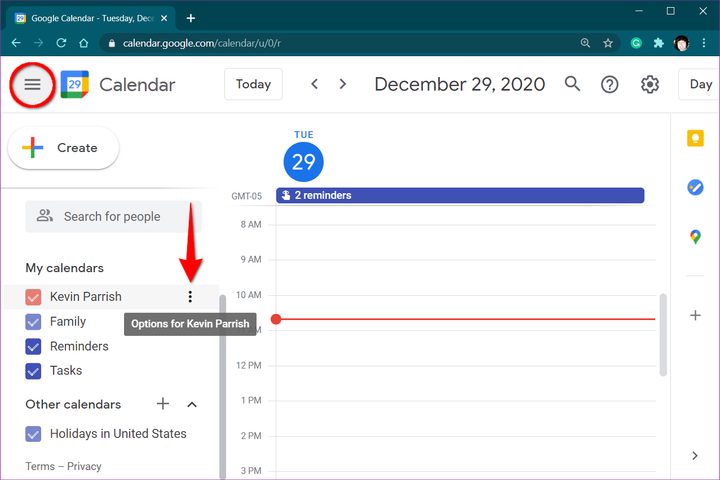Click the Create event button
This screenshot has width=720, height=480.
click(x=63, y=148)
